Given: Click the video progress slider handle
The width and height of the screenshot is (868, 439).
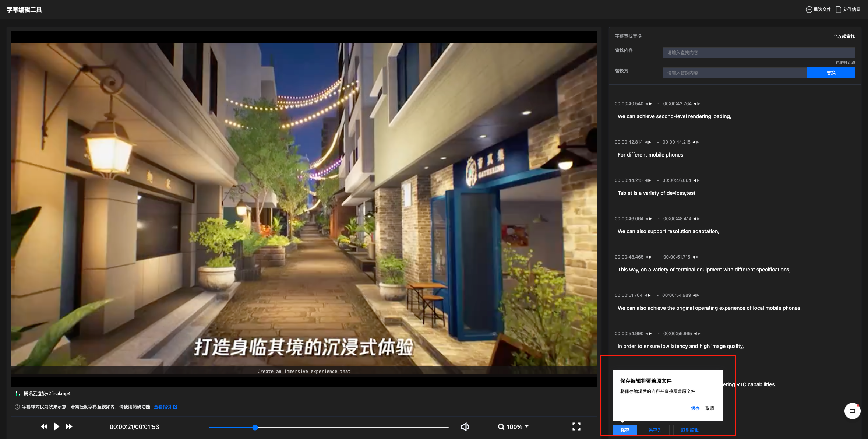Looking at the screenshot, I should pyautogui.click(x=255, y=427).
